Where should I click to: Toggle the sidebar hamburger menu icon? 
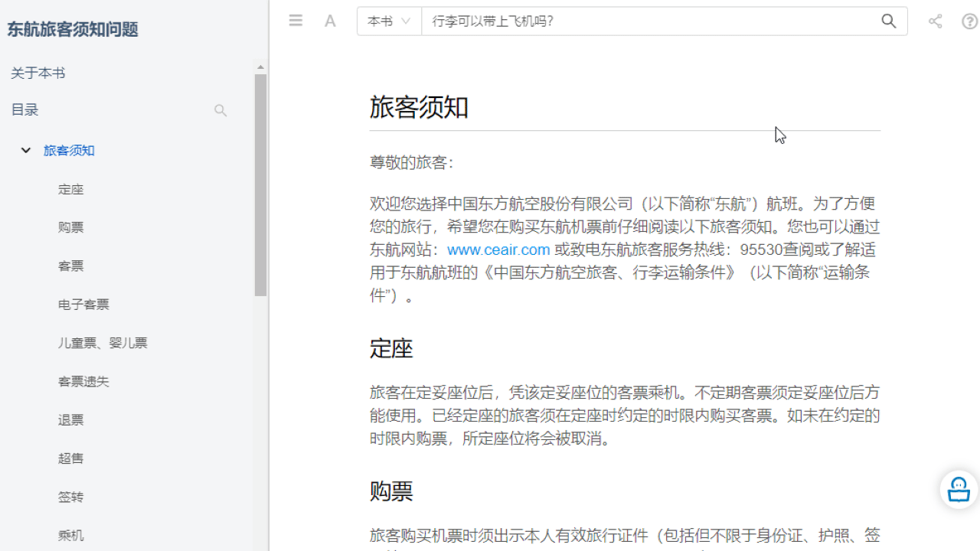(x=296, y=21)
